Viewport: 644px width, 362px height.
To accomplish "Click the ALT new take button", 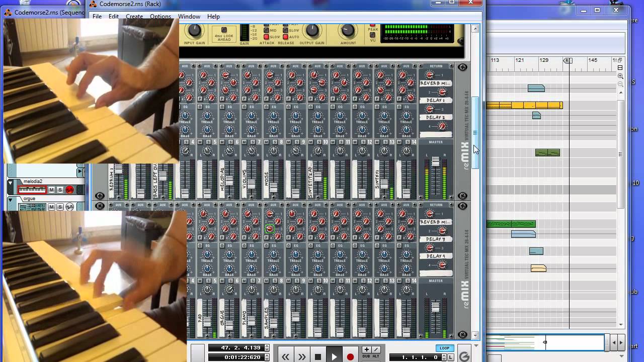I will [x=376, y=349].
